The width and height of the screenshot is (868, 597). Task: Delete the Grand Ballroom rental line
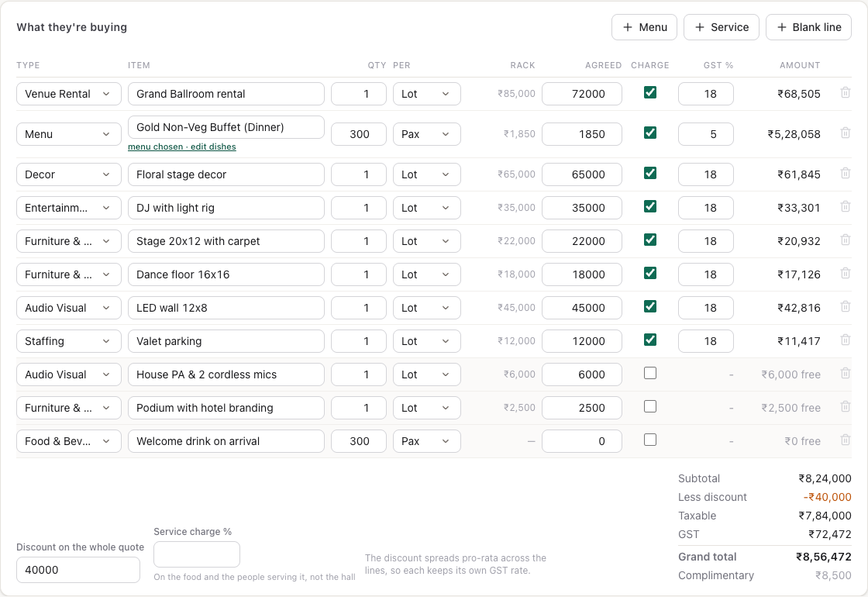[845, 93]
